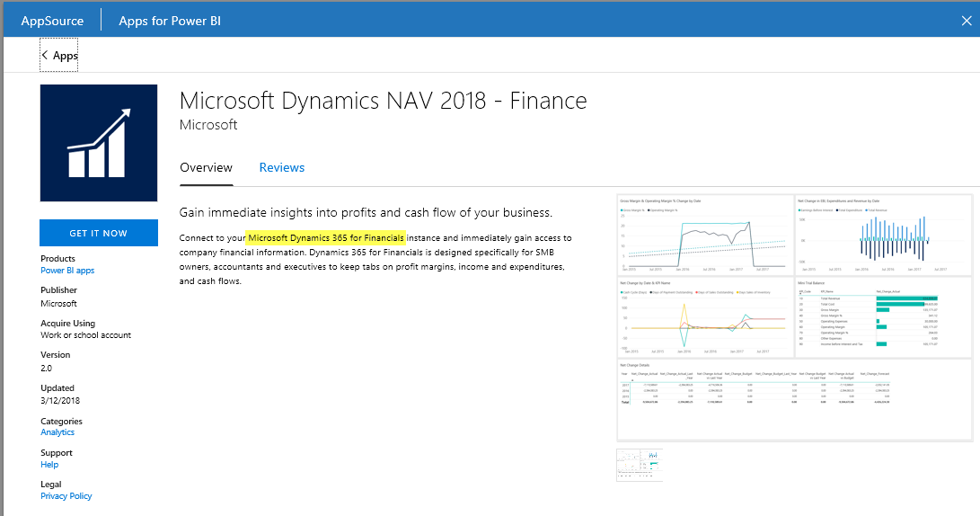This screenshot has height=516, width=980.
Task: Open the large dashboard screenshot preview
Action: coord(794,317)
